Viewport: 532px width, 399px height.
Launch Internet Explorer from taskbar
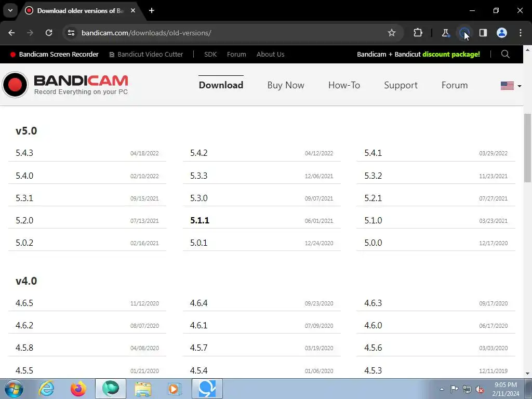pyautogui.click(x=46, y=389)
